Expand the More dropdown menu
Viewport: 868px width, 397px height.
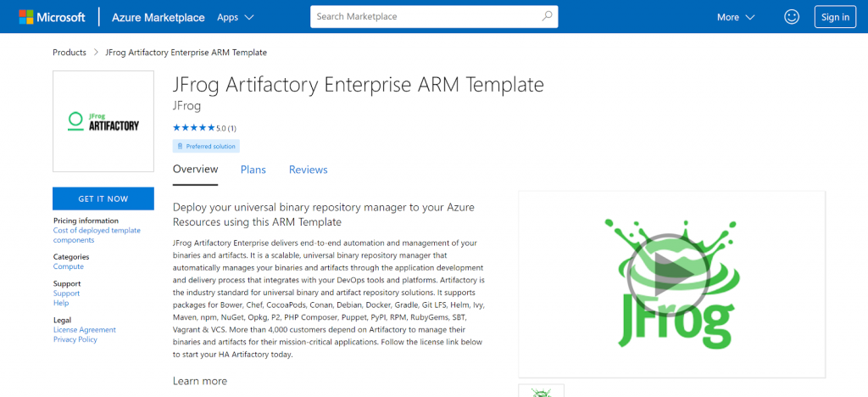point(734,17)
